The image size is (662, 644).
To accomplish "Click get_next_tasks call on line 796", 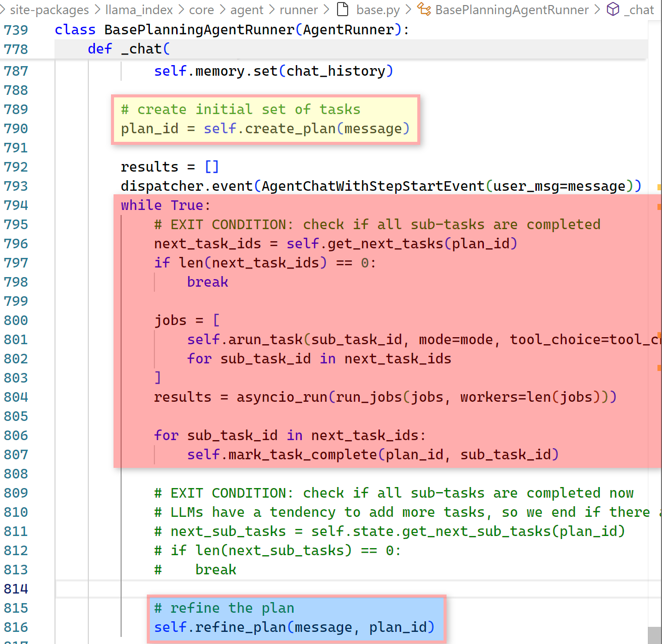I will coord(385,244).
